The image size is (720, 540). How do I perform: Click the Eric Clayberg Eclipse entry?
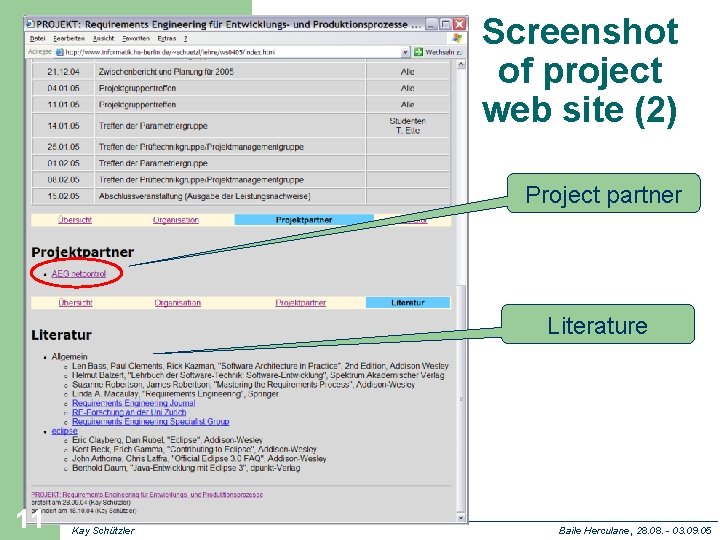(x=168, y=440)
